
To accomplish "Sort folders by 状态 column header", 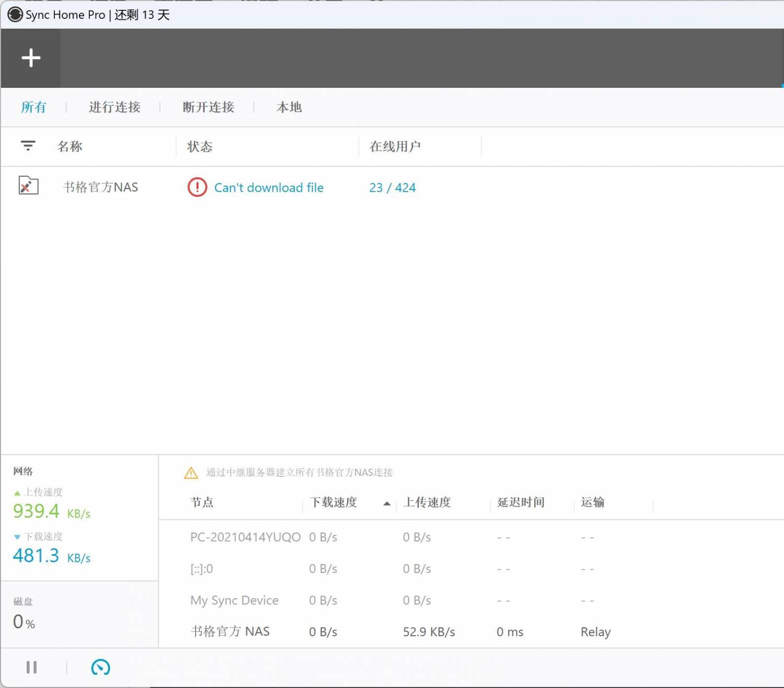I will (x=200, y=146).
